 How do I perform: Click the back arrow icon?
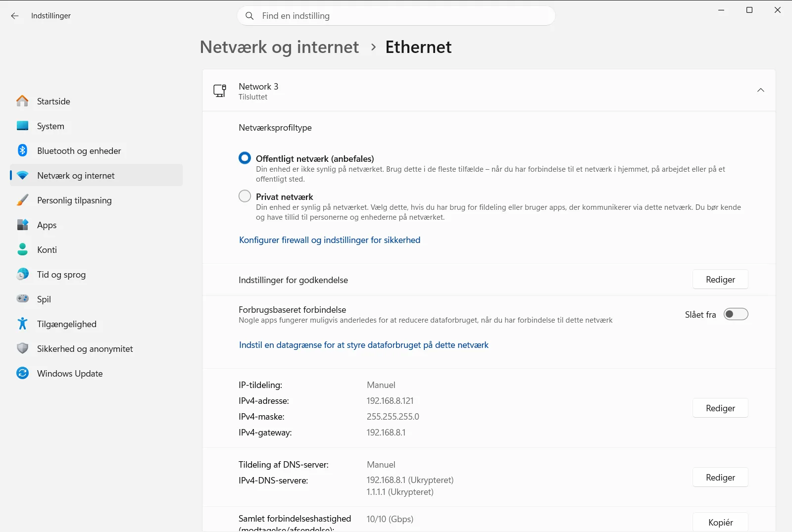15,16
